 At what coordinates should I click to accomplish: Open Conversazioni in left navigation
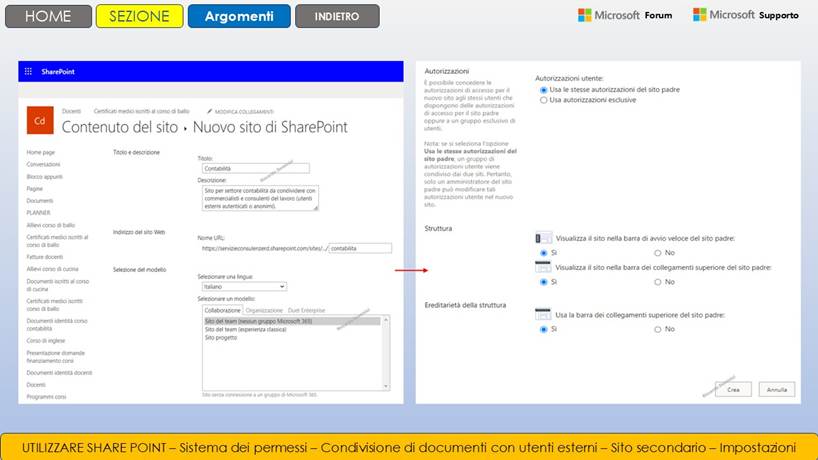[43, 164]
